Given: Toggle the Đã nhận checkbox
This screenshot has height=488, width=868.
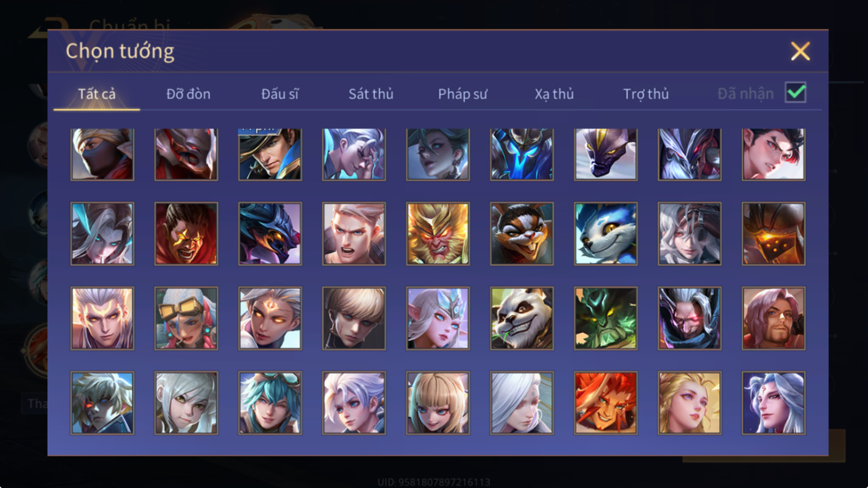Looking at the screenshot, I should pyautogui.click(x=796, y=93).
